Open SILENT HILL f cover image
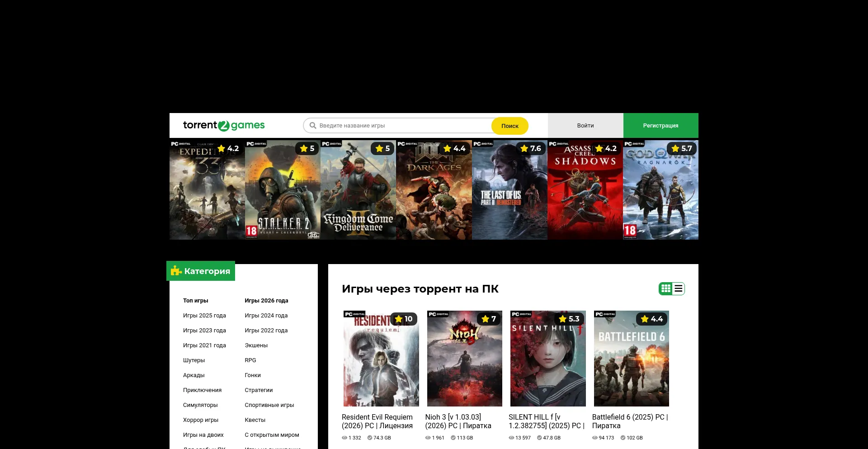This screenshot has width=868, height=449. click(548, 359)
